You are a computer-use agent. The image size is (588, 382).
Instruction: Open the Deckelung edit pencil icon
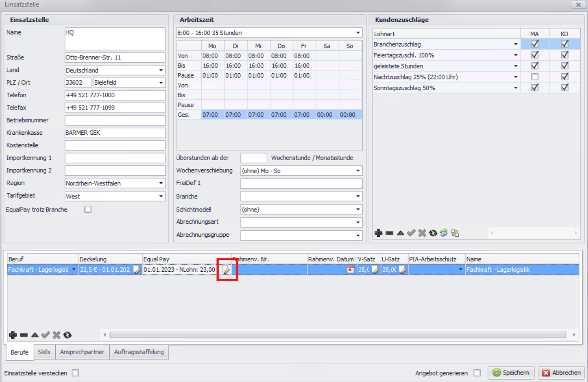[137, 270]
